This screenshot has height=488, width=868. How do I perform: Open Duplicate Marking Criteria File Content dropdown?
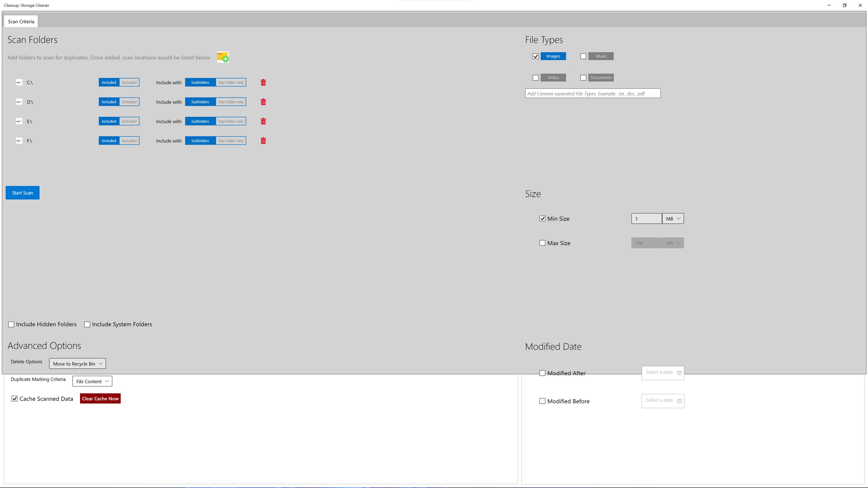92,381
